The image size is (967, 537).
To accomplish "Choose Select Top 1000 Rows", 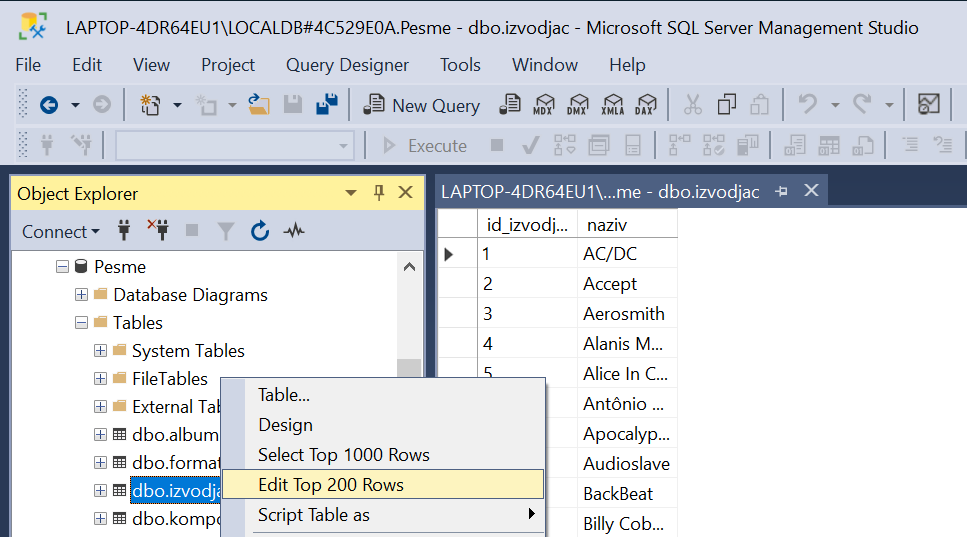I will (x=383, y=455).
